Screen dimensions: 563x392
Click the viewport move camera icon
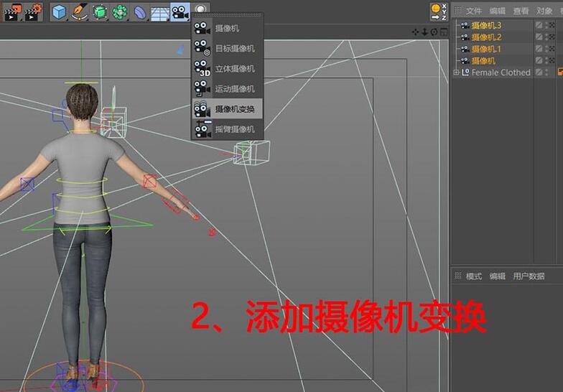click(x=415, y=32)
